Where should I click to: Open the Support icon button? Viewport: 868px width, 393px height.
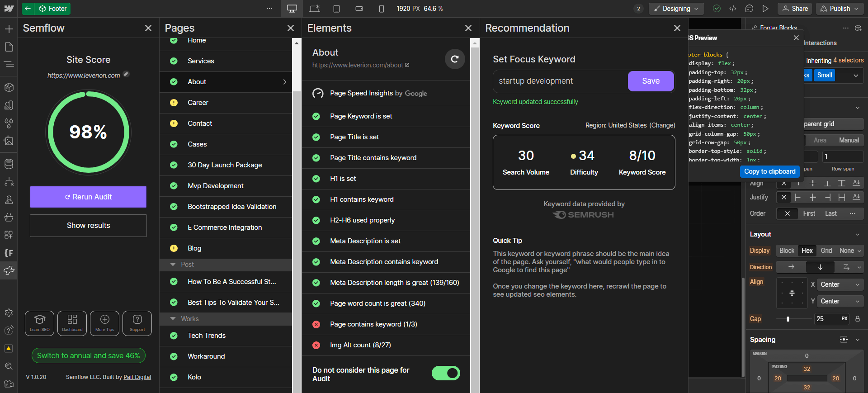pyautogui.click(x=137, y=323)
